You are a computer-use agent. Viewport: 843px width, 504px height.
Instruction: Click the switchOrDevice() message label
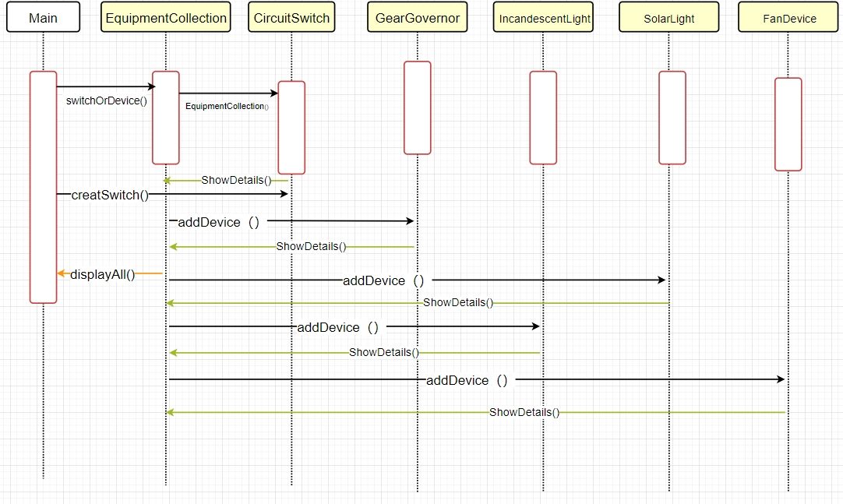tap(107, 101)
